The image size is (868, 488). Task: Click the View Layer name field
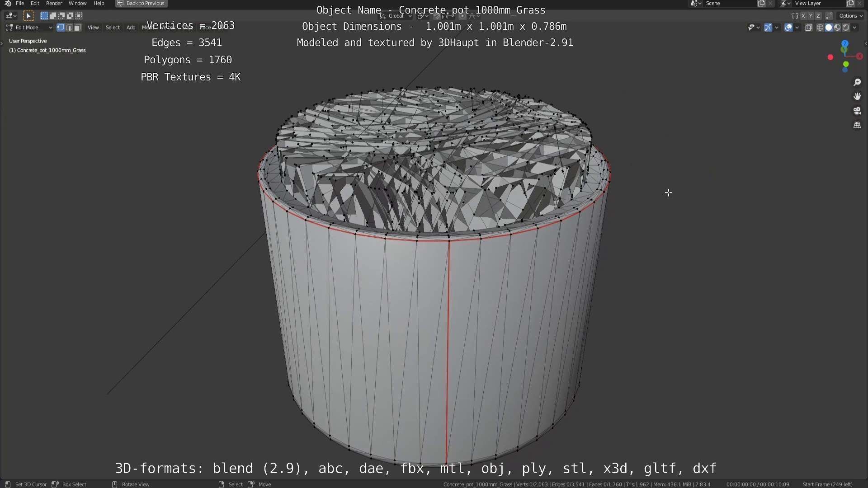pos(819,3)
